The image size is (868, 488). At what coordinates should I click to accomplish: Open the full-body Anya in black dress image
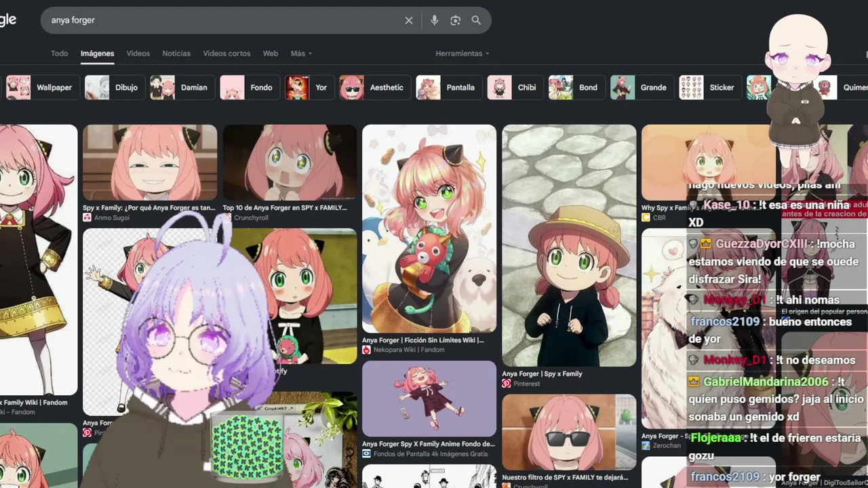(38, 260)
